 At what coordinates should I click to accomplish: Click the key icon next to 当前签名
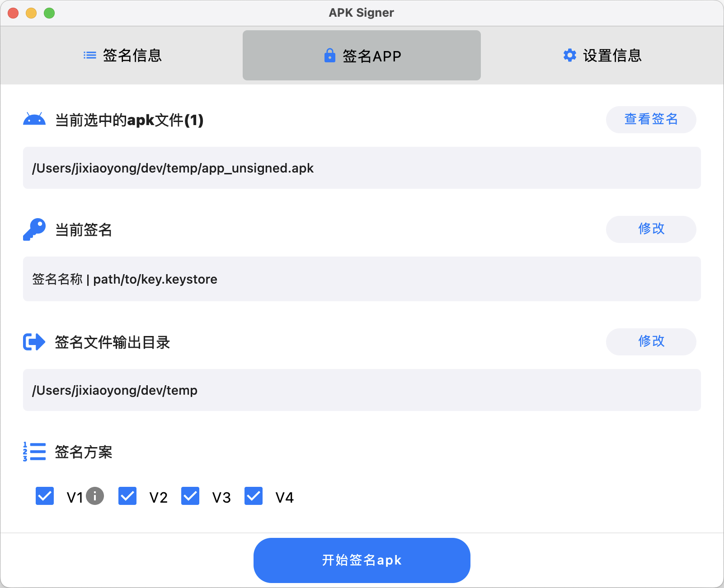[34, 229]
